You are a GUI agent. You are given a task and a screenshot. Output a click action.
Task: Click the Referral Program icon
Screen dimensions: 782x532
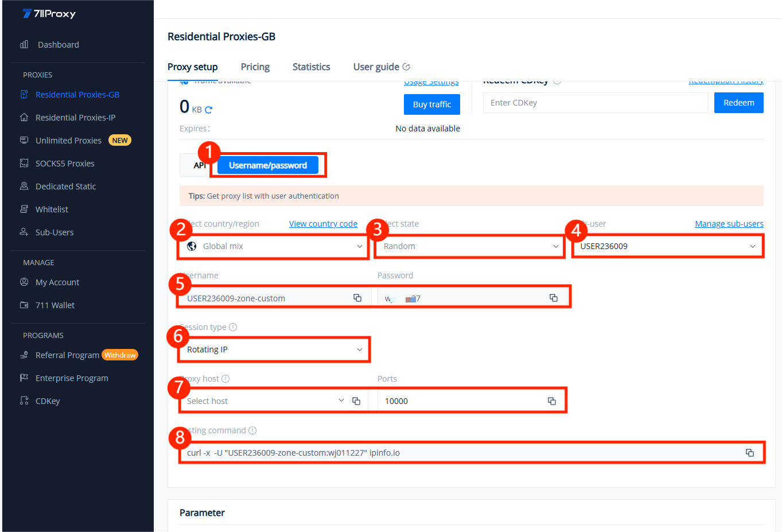[24, 355]
